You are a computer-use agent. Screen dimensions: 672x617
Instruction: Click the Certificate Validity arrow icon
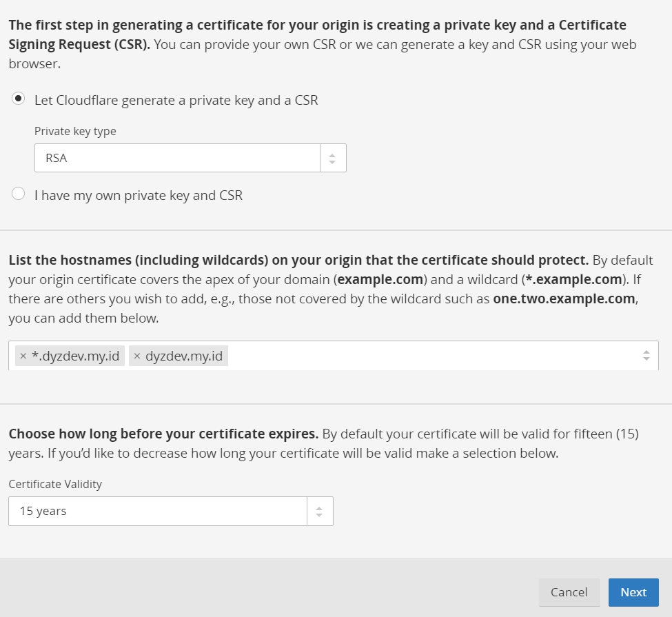coord(319,512)
